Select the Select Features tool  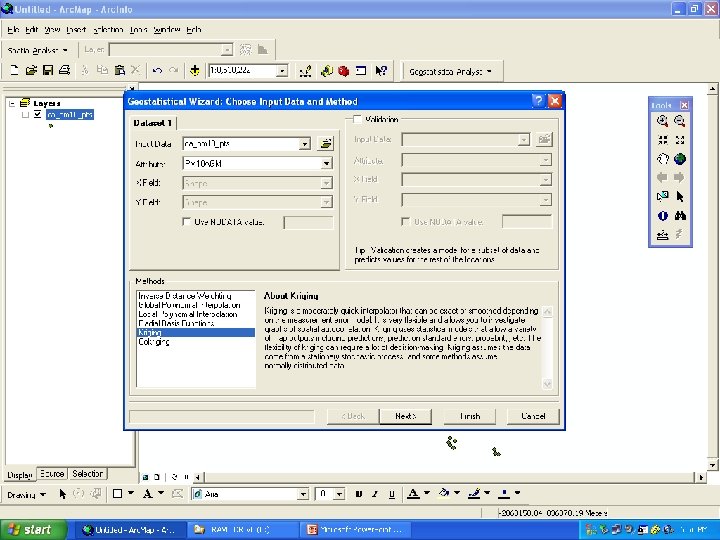662,197
